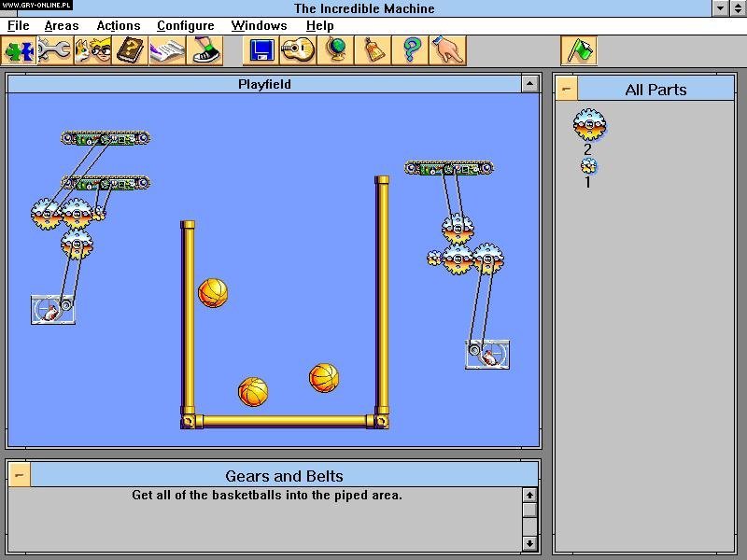The width and height of the screenshot is (747, 560).
Task: Select the wrench tool icon
Action: [x=53, y=51]
